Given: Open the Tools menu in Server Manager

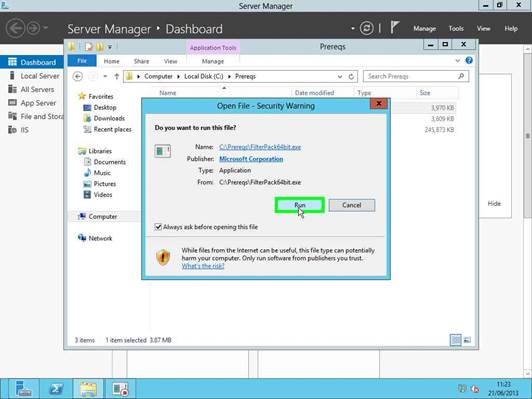Looking at the screenshot, I should (x=456, y=28).
